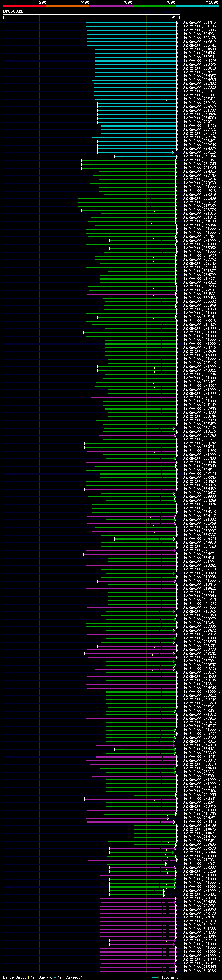The width and height of the screenshot is (222, 980).
Task: Select hit label UniRef100_B4Q2B6
Action: [199, 971]
